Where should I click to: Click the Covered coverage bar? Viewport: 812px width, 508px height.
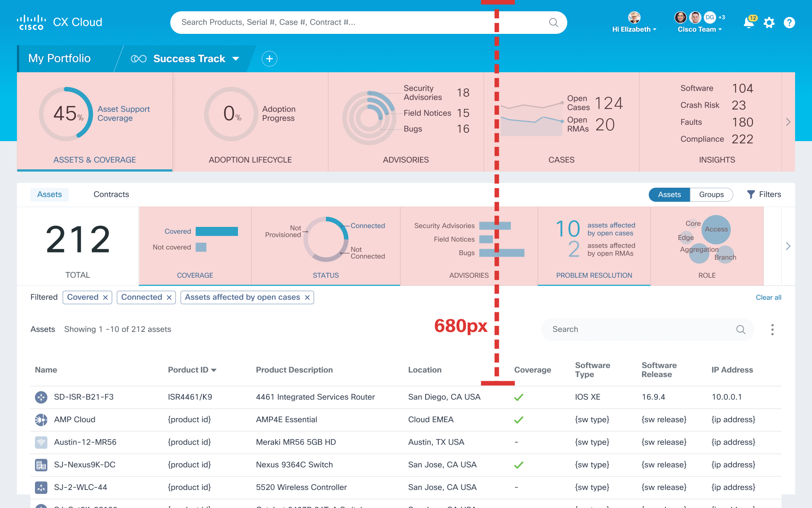tap(217, 231)
